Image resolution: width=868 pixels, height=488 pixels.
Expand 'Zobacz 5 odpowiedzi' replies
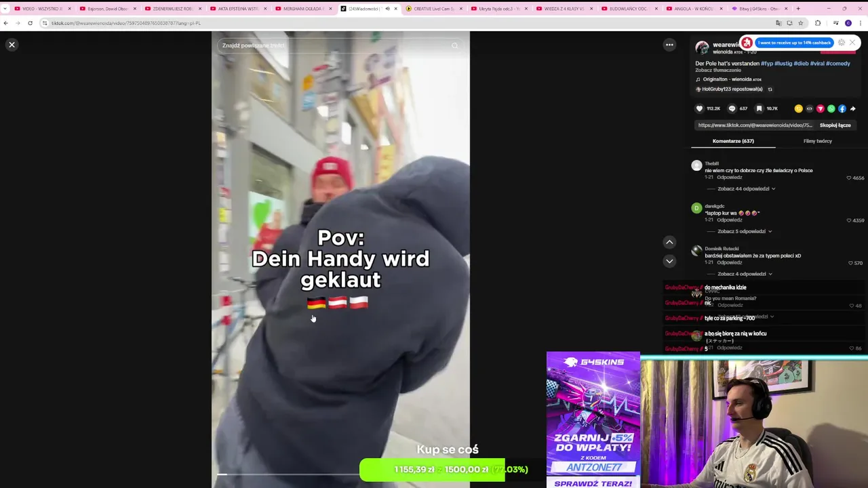(x=745, y=232)
